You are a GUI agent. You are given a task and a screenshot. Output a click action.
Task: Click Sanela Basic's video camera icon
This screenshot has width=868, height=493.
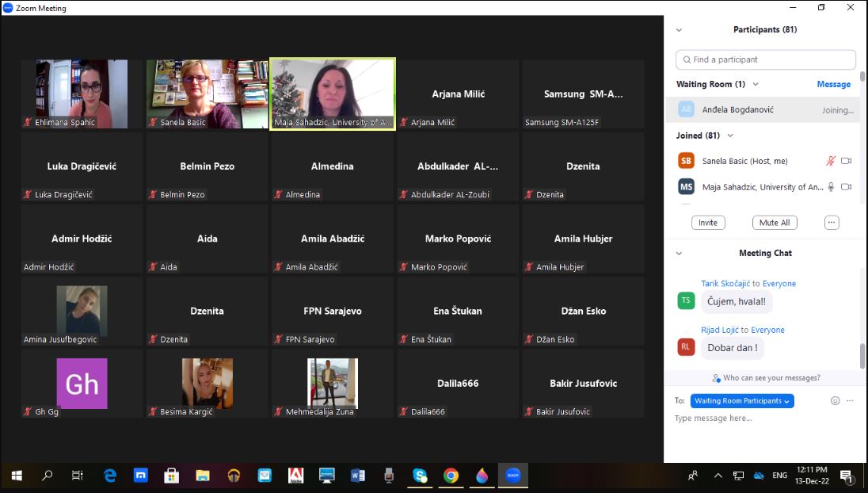pos(846,161)
